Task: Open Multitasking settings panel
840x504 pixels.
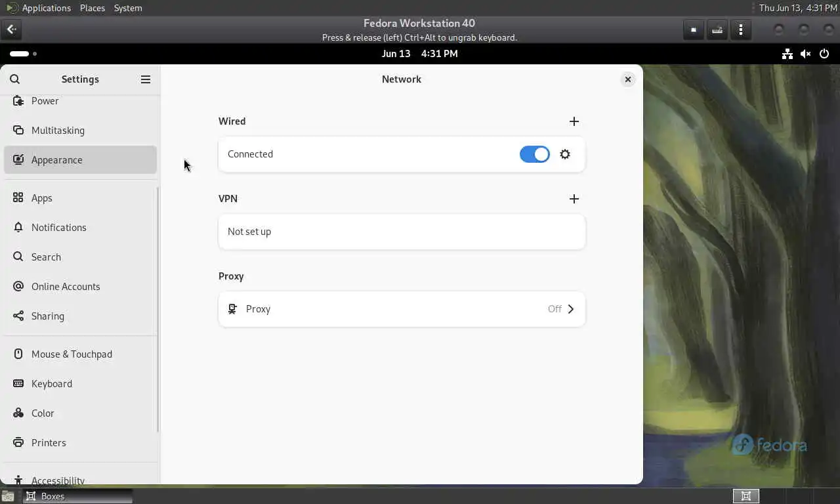Action: pos(81,131)
